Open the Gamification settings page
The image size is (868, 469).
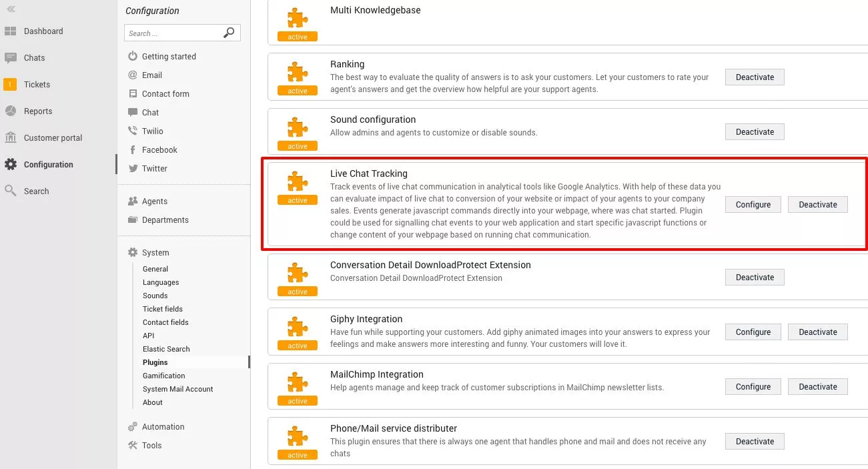tap(163, 376)
